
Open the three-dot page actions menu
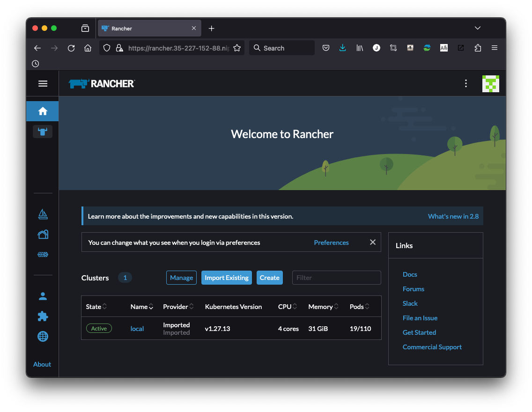pyautogui.click(x=465, y=83)
